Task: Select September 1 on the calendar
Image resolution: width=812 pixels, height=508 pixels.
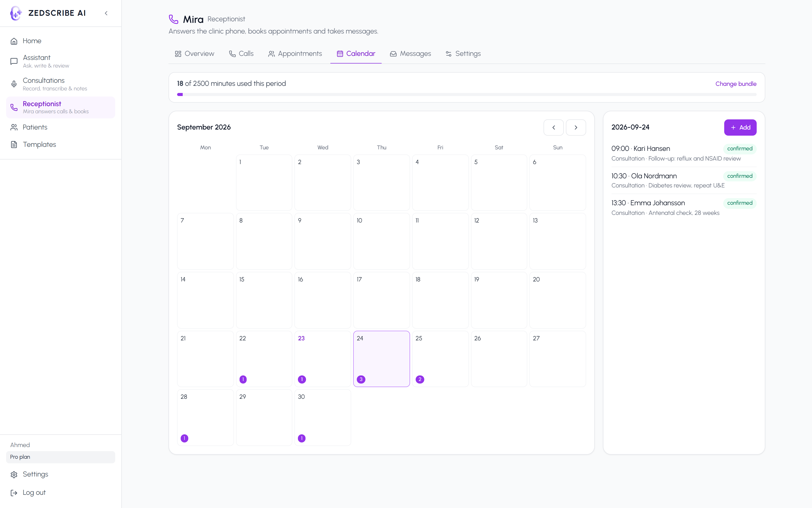Action: click(264, 182)
